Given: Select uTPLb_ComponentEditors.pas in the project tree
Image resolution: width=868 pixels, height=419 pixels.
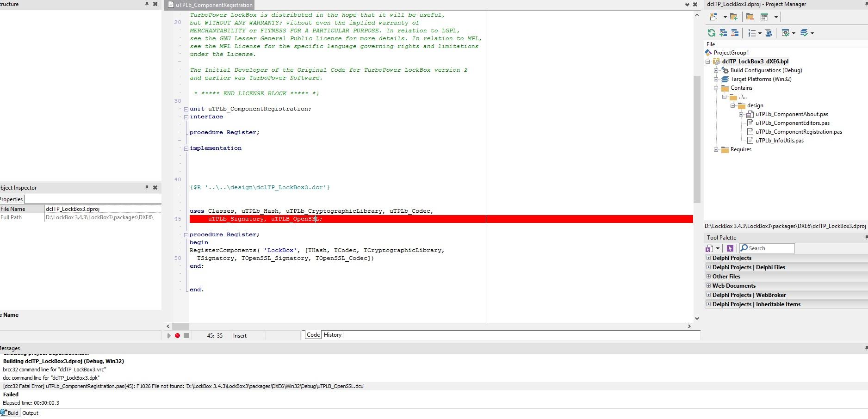Looking at the screenshot, I should click(793, 123).
